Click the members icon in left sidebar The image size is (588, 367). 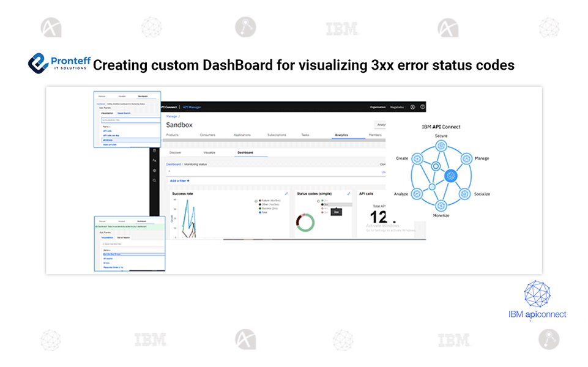click(x=155, y=160)
